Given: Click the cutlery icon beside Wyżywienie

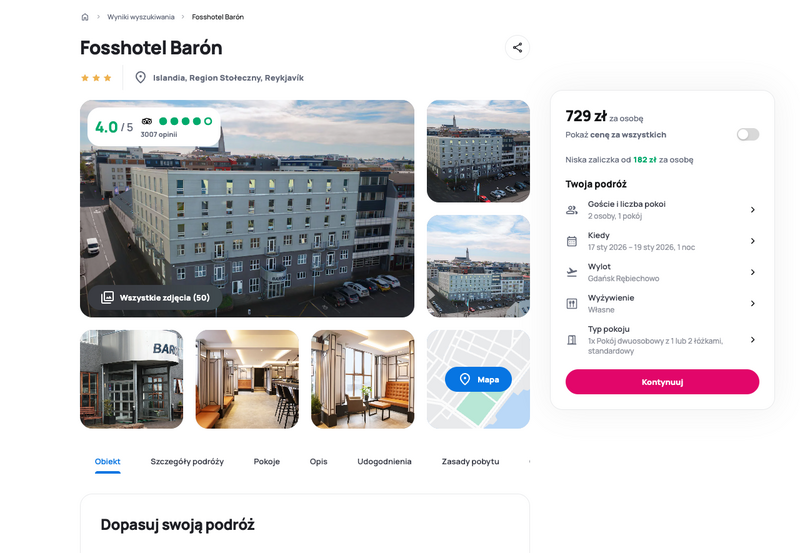Looking at the screenshot, I should pos(572,304).
